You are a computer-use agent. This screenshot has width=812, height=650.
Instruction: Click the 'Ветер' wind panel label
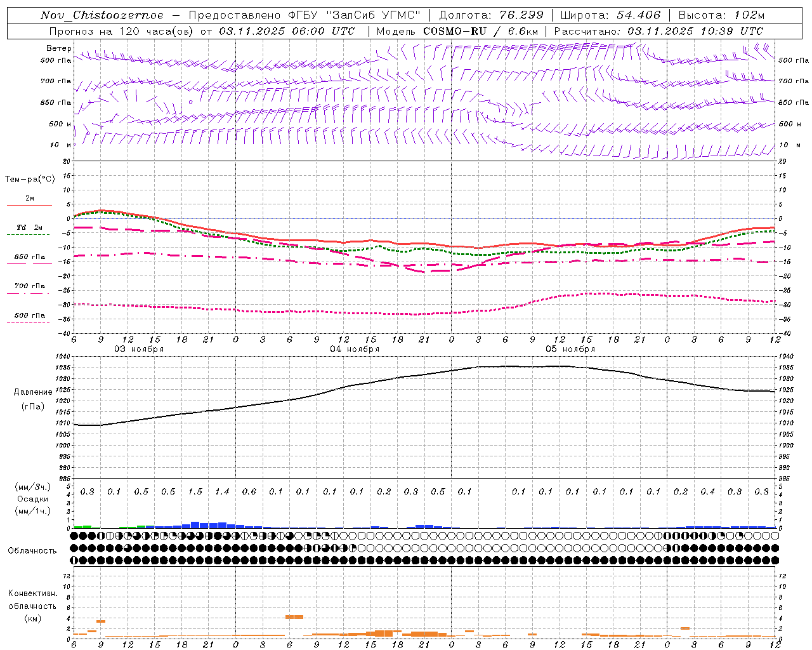(x=59, y=48)
